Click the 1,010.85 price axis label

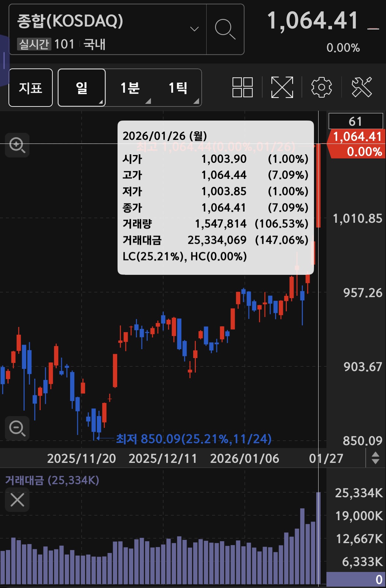(358, 218)
